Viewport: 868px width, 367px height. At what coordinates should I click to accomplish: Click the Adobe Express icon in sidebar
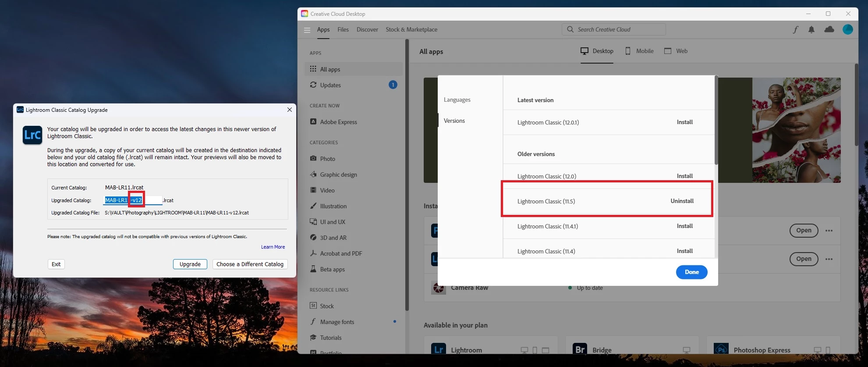[313, 121]
